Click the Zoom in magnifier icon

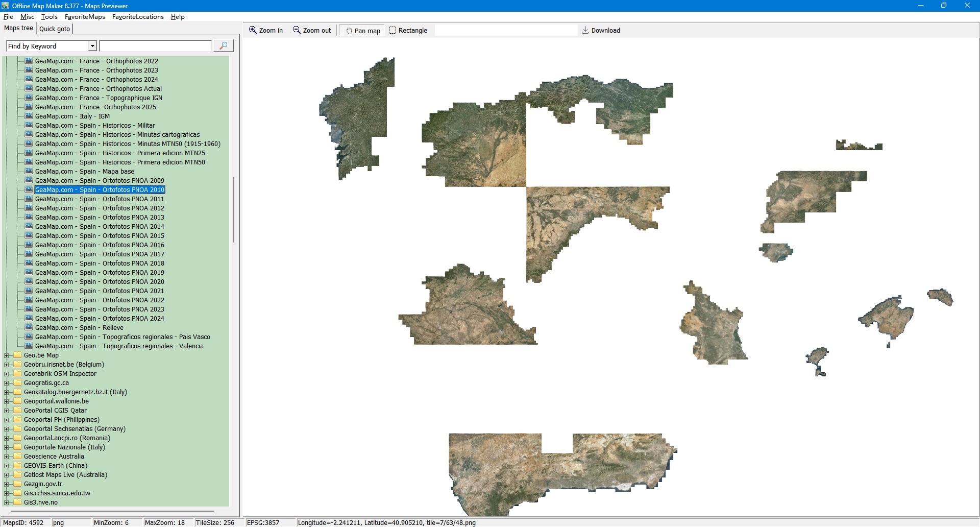(253, 30)
